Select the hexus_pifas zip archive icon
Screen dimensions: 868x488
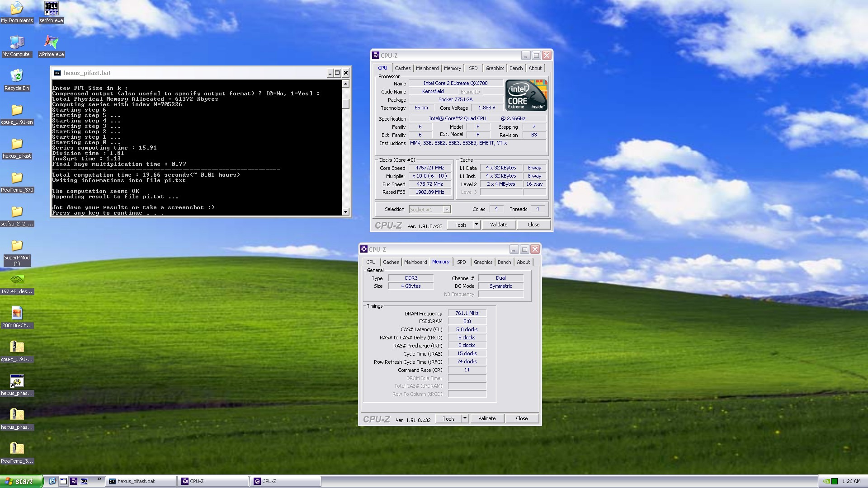tap(17, 419)
